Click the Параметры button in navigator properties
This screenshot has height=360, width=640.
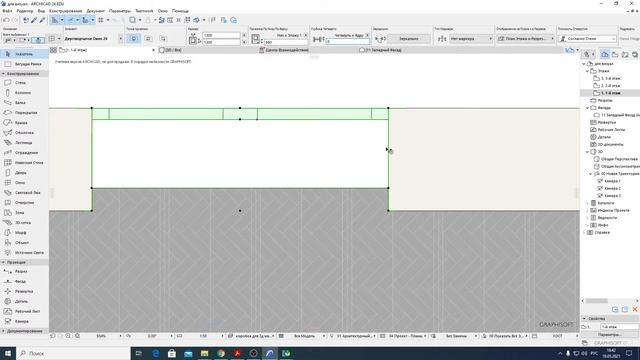tap(610, 335)
